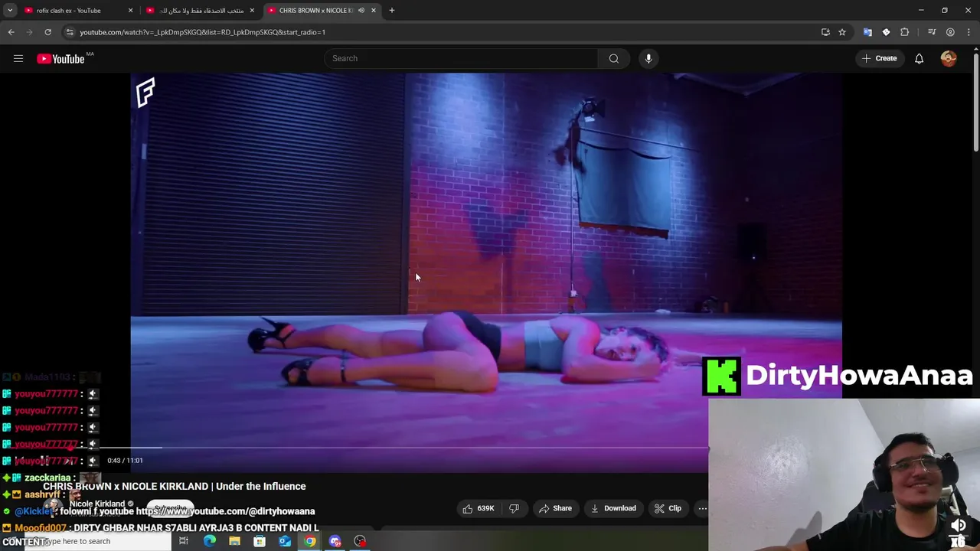Dislike this video
980x551 pixels.
coord(514,508)
